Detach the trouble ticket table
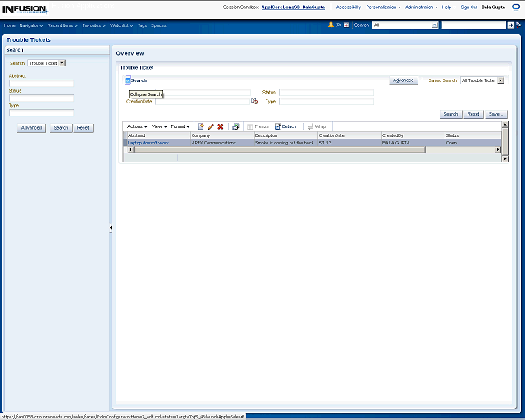This screenshot has width=525, height=420. (x=285, y=126)
